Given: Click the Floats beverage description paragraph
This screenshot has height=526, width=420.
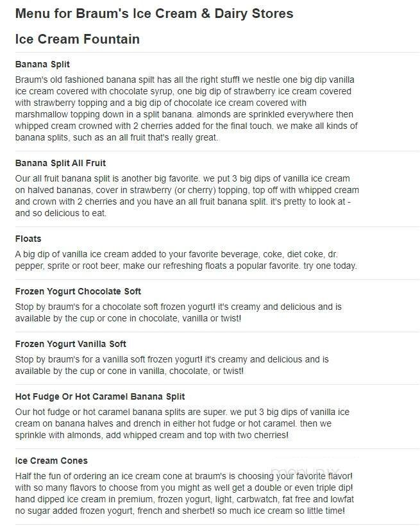Looking at the screenshot, I should click(x=186, y=260).
